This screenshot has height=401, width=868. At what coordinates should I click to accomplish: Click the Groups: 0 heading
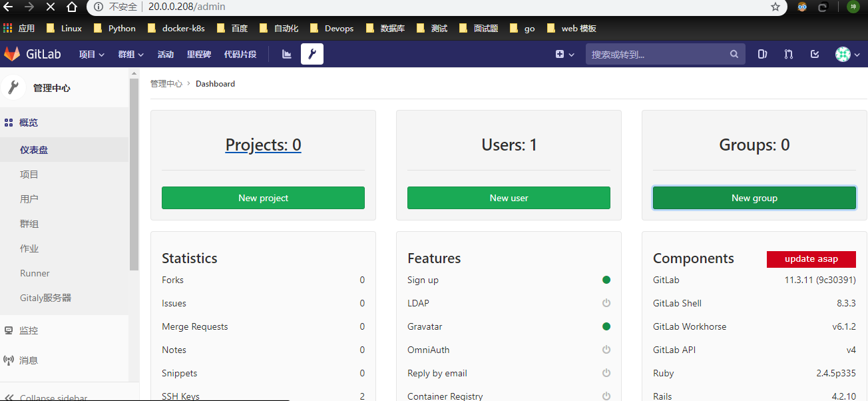(754, 145)
